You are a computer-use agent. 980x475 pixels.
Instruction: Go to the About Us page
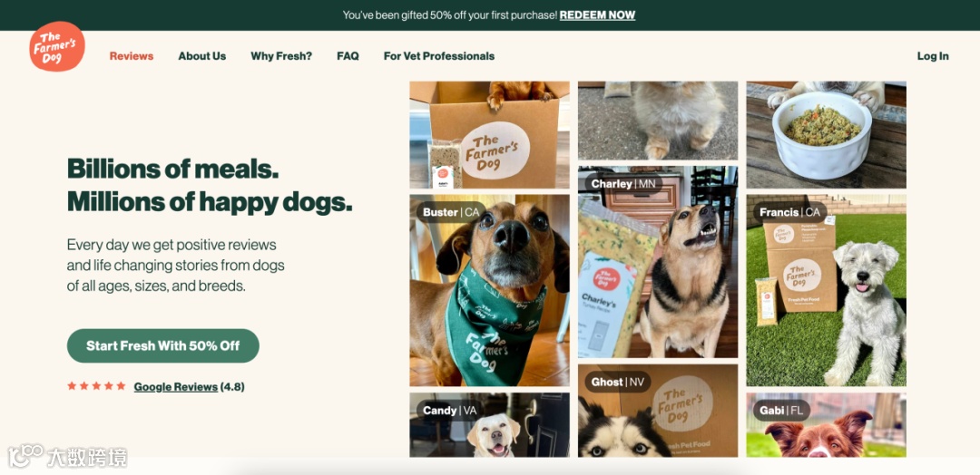pos(201,56)
